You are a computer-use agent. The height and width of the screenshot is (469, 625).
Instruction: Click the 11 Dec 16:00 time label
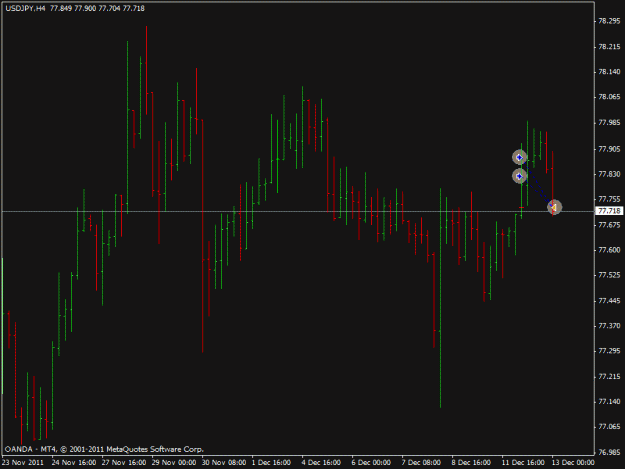pos(523,462)
